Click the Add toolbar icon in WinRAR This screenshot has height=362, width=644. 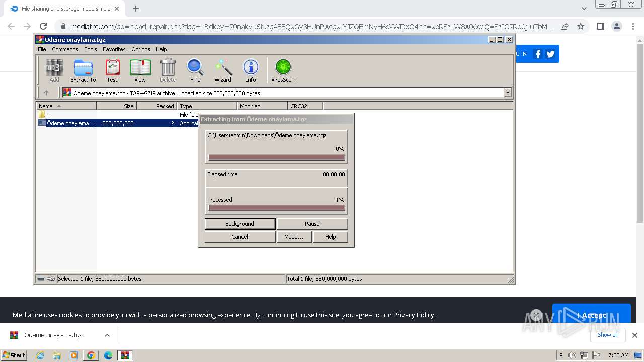coord(54,70)
